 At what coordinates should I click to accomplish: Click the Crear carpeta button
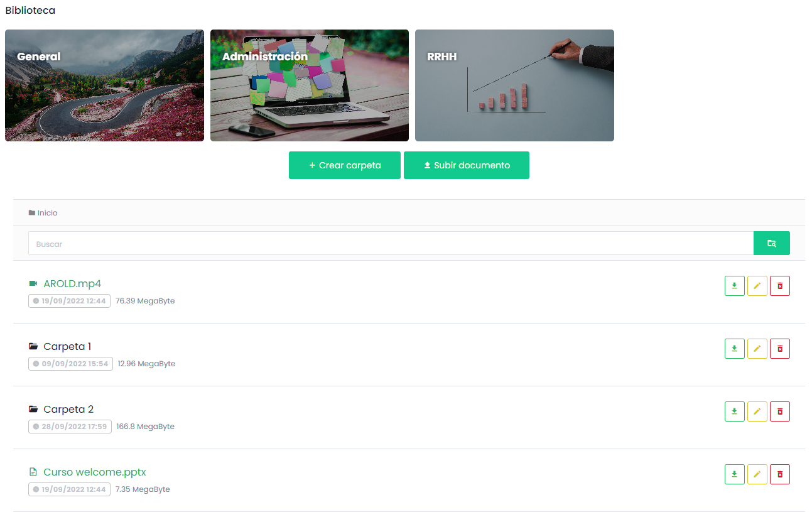(x=344, y=165)
